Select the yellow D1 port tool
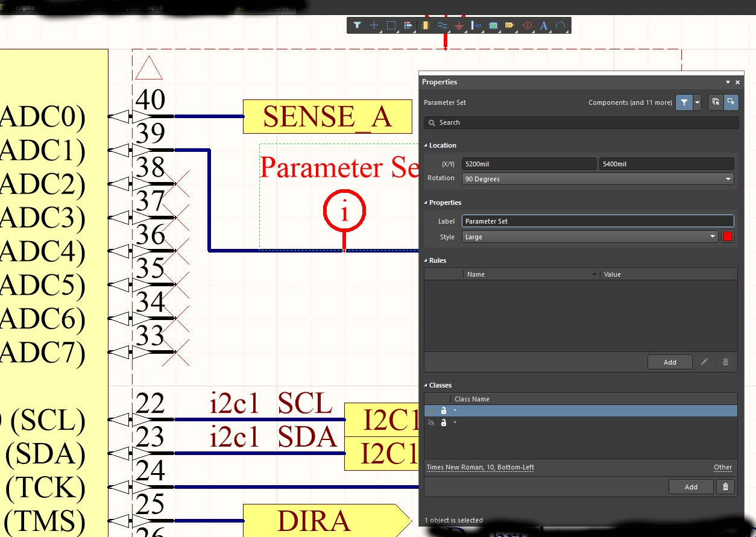This screenshot has height=537, width=756. point(509,25)
